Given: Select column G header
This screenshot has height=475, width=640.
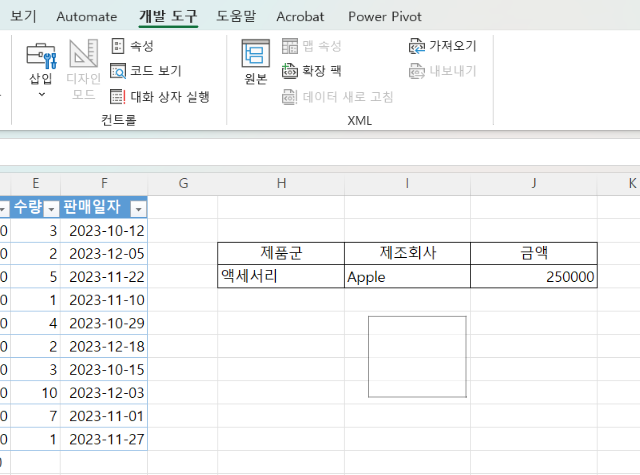Looking at the screenshot, I should [x=183, y=184].
